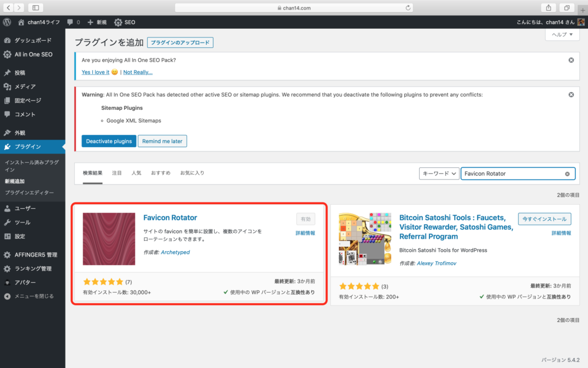
Task: Open the キーワード search type dropdown
Action: point(439,174)
